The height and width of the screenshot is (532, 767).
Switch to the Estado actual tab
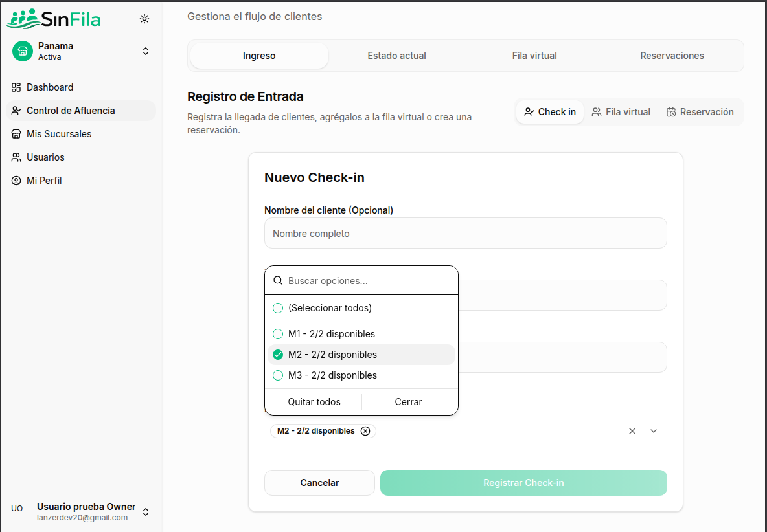(x=396, y=56)
